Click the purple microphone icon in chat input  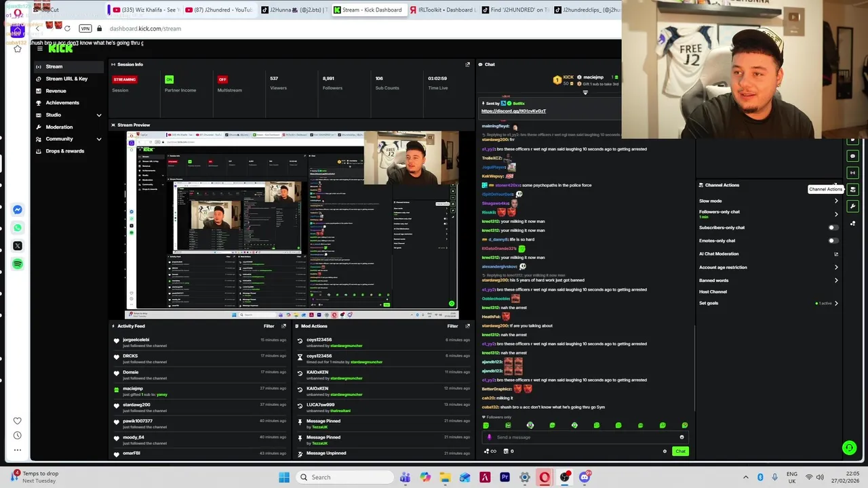click(489, 437)
